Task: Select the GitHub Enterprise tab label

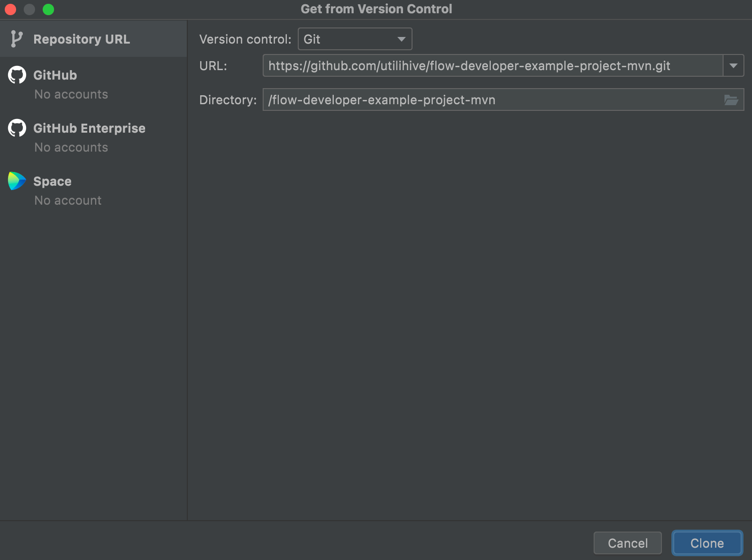Action: (89, 128)
